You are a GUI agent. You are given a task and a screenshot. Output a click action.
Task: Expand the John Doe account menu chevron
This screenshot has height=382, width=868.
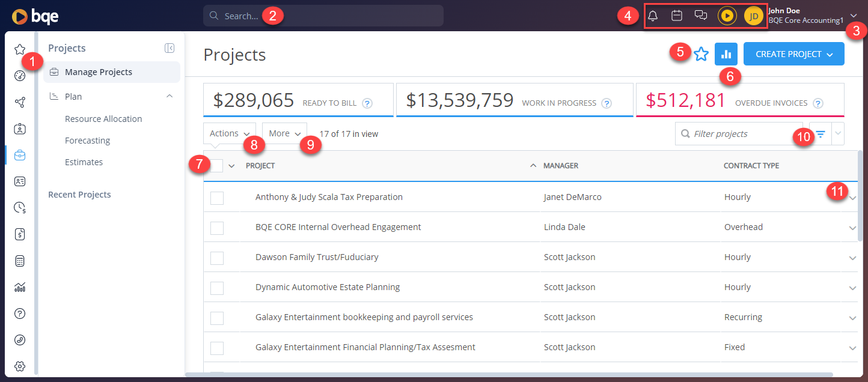[x=854, y=16]
